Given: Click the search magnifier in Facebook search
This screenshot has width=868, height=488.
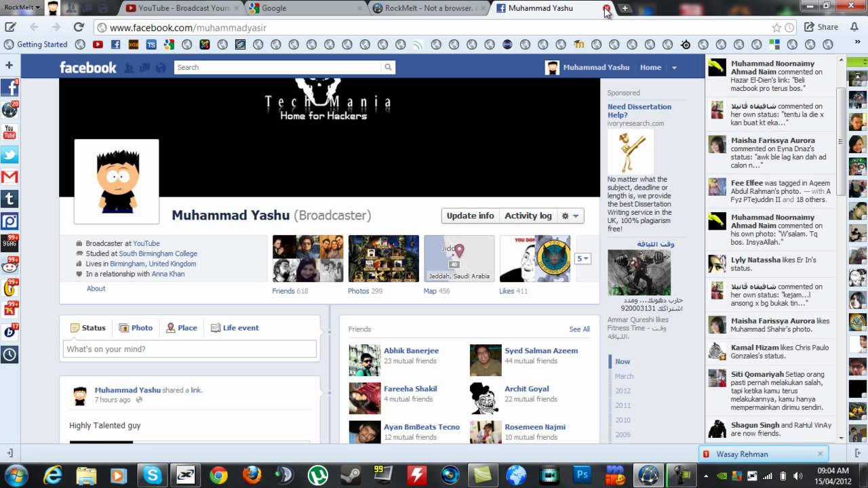Looking at the screenshot, I should (388, 67).
